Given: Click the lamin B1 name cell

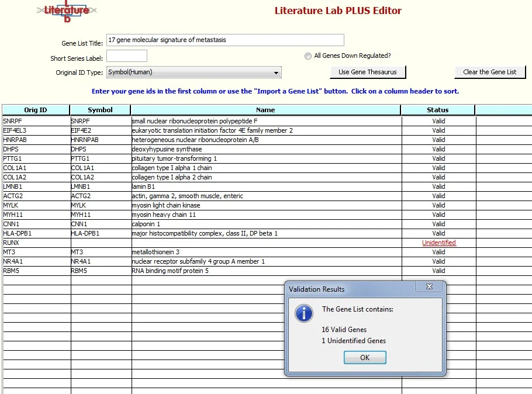Looking at the screenshot, I should (x=267, y=186).
